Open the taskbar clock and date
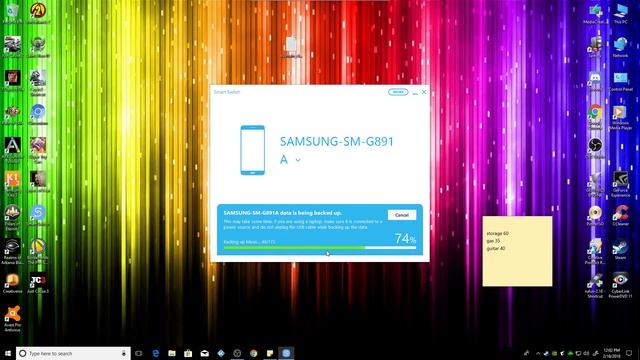 611,353
